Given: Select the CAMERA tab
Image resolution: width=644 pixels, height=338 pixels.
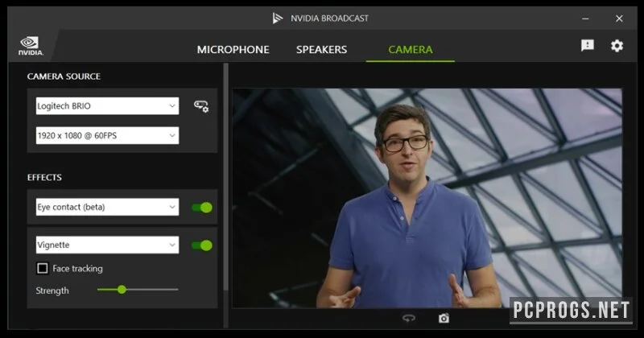Looking at the screenshot, I should (411, 50).
